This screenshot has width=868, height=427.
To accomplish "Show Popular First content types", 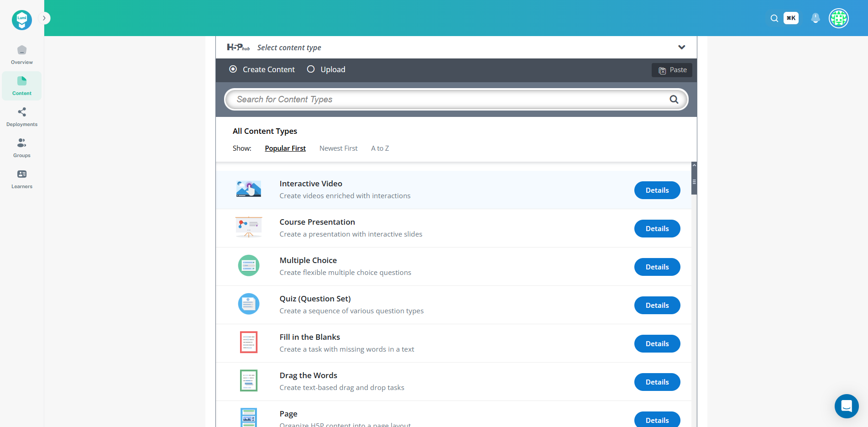I will [285, 148].
